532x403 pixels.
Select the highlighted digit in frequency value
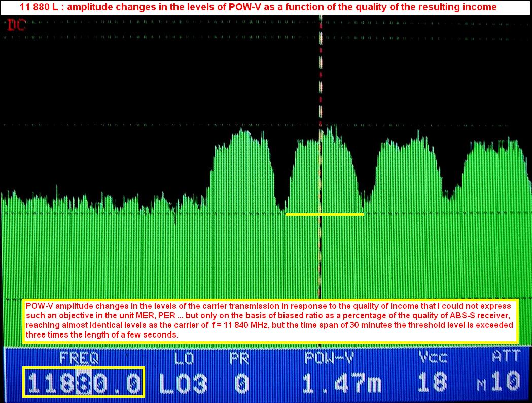coord(83,382)
